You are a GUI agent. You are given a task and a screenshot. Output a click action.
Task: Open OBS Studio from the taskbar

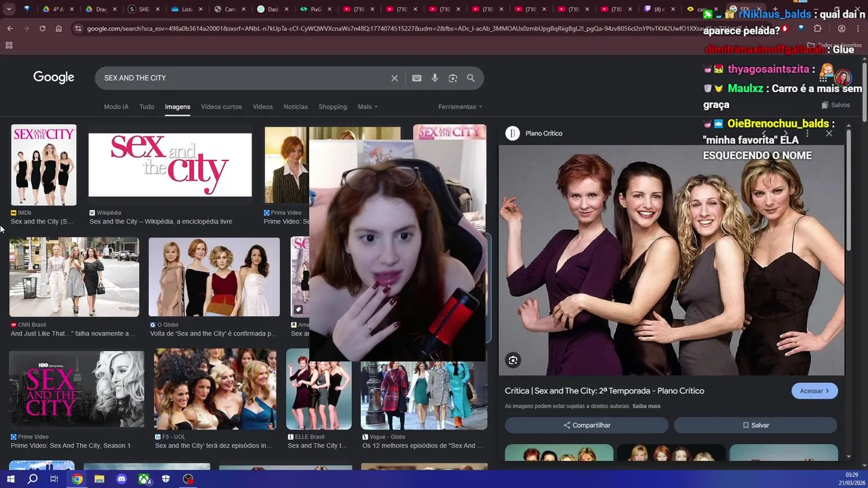point(188,479)
